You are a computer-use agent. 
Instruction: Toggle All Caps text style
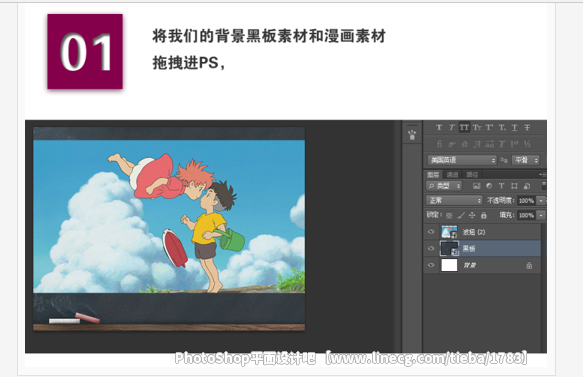[x=464, y=128]
